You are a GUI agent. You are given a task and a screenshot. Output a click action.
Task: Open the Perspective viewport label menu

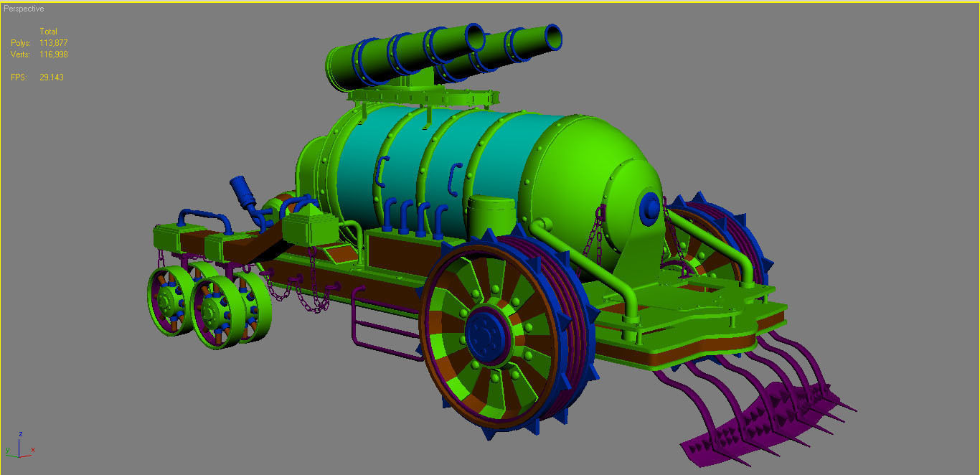[x=24, y=9]
